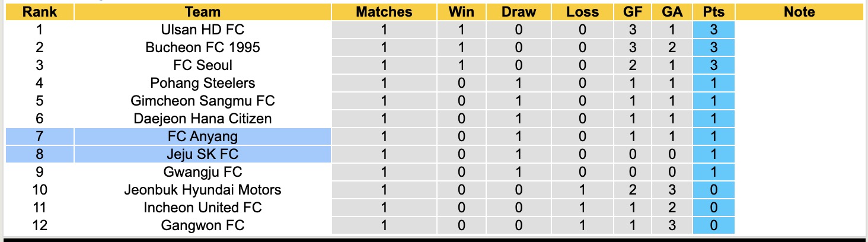This screenshot has width=868, height=242.
Task: Open the Jeonbuk Hyundai Motors entry
Action: tap(202, 190)
